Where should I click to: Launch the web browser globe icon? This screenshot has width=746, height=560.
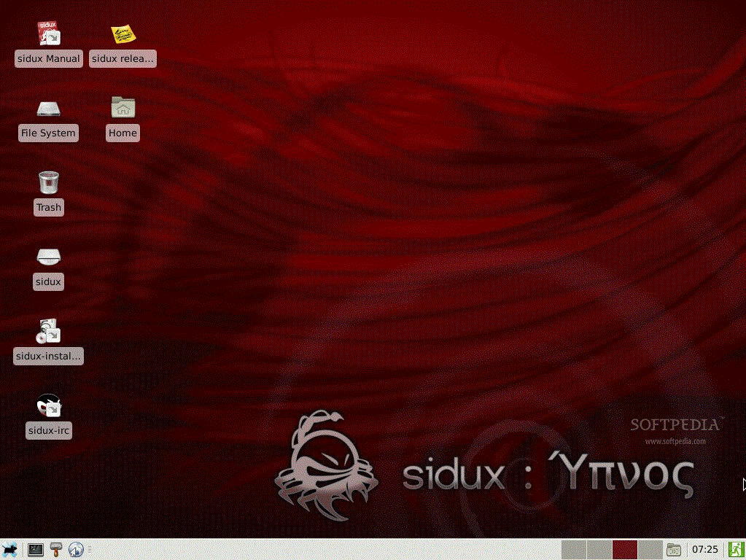tap(76, 550)
